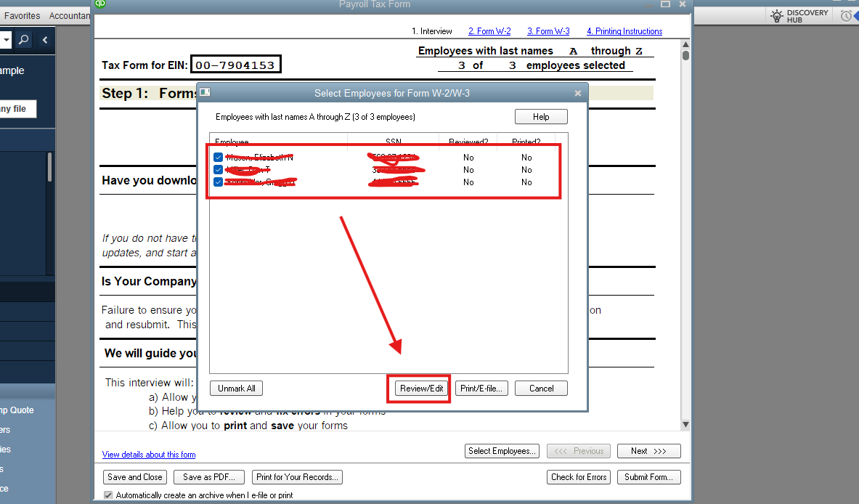This screenshot has width=859, height=504.
Task: Open the View details about this form link
Action: 148,455
